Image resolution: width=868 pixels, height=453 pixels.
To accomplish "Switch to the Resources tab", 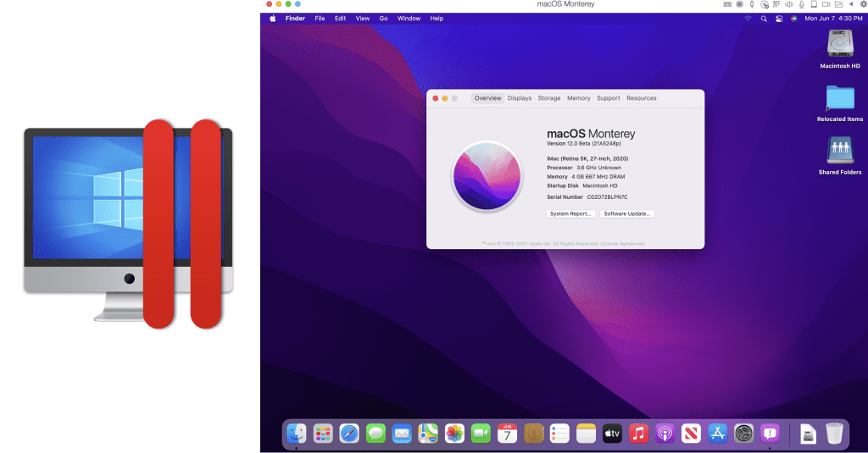I will click(x=642, y=98).
